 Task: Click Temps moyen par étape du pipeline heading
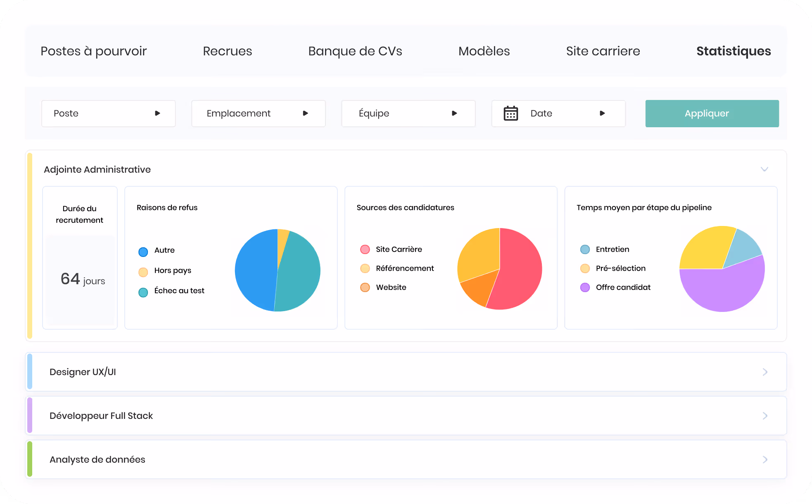click(644, 207)
